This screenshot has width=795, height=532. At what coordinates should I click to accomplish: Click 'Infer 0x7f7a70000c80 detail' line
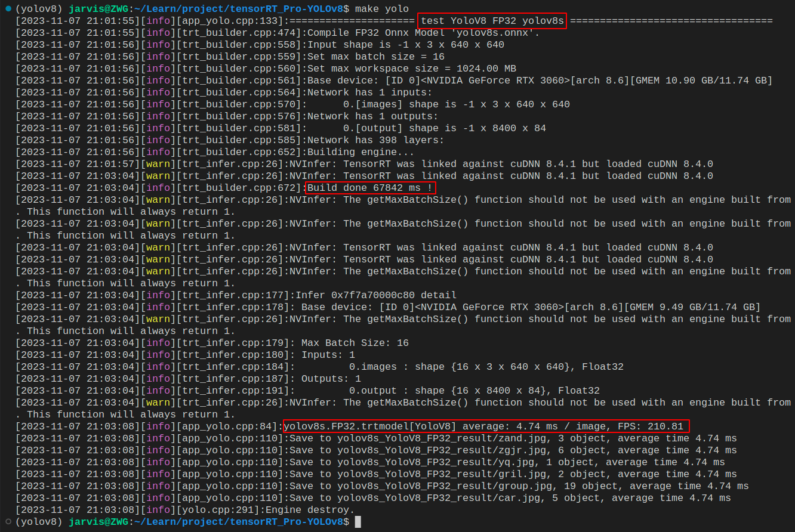236,295
